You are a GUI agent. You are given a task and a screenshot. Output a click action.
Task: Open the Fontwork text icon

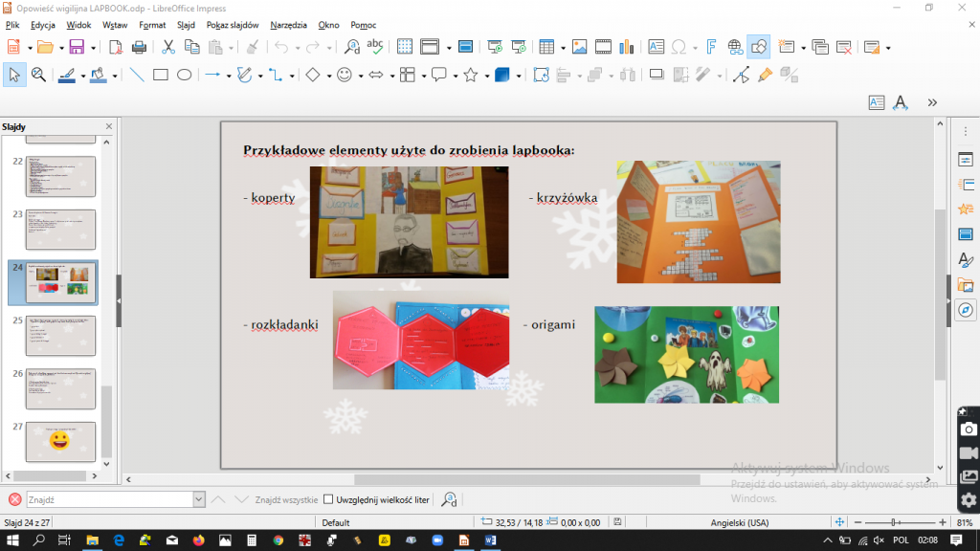(712, 46)
